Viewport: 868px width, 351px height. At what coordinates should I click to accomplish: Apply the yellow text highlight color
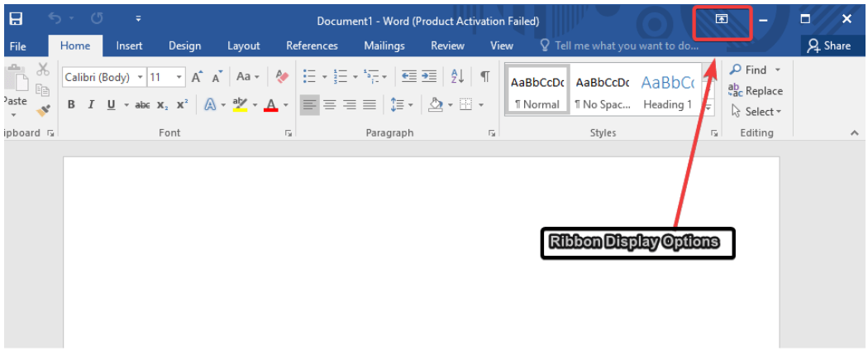pyautogui.click(x=241, y=105)
